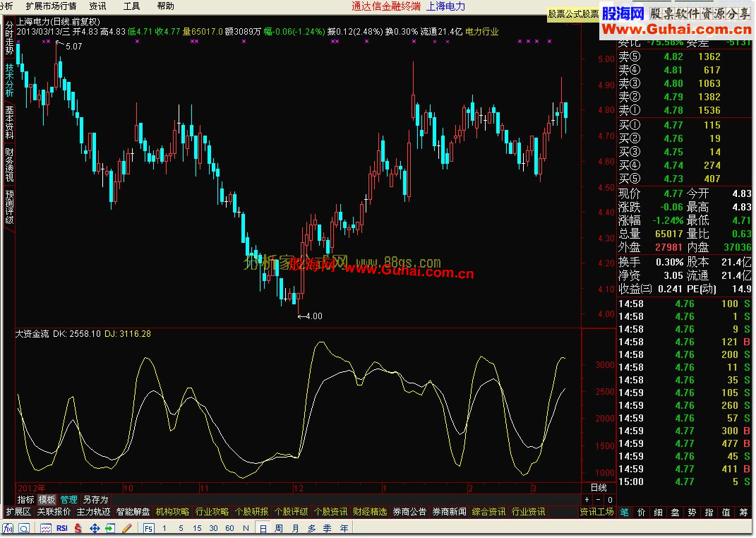Open 个股研报 link

(252, 512)
